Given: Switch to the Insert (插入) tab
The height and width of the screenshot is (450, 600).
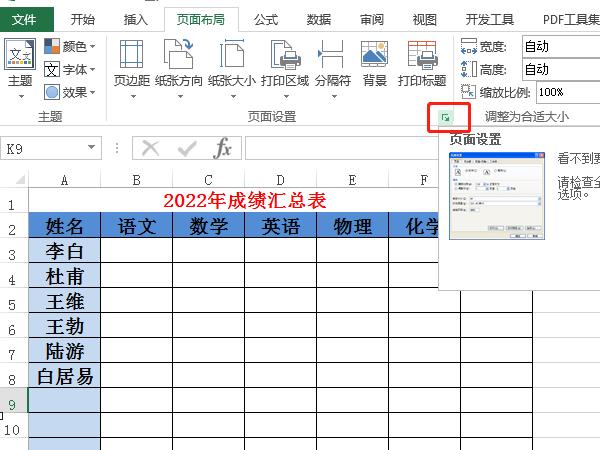Looking at the screenshot, I should [x=135, y=19].
